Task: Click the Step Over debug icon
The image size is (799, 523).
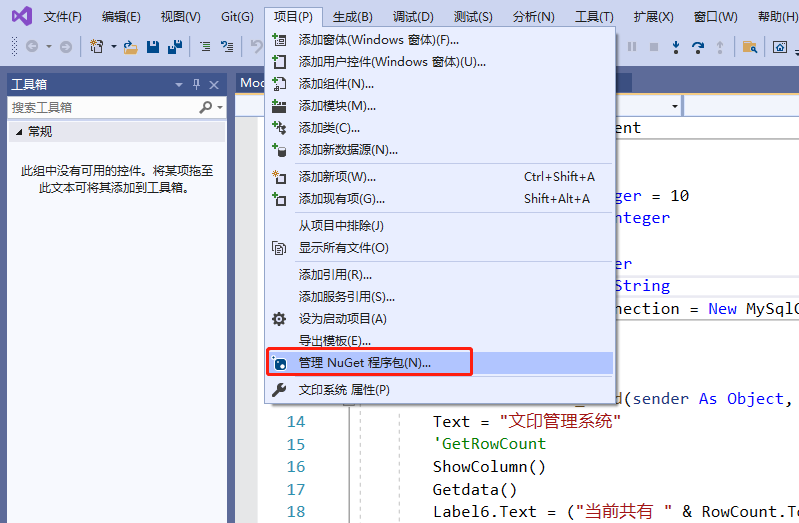Action: [x=698, y=47]
